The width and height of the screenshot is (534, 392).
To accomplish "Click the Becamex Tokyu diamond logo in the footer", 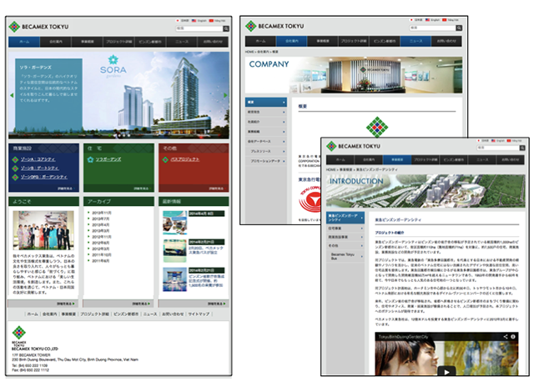I will 18,333.
